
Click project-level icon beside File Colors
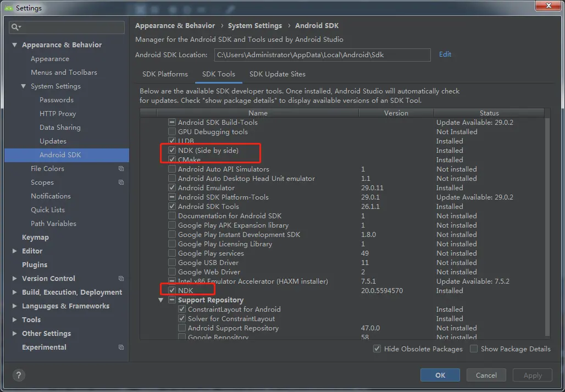coord(121,169)
